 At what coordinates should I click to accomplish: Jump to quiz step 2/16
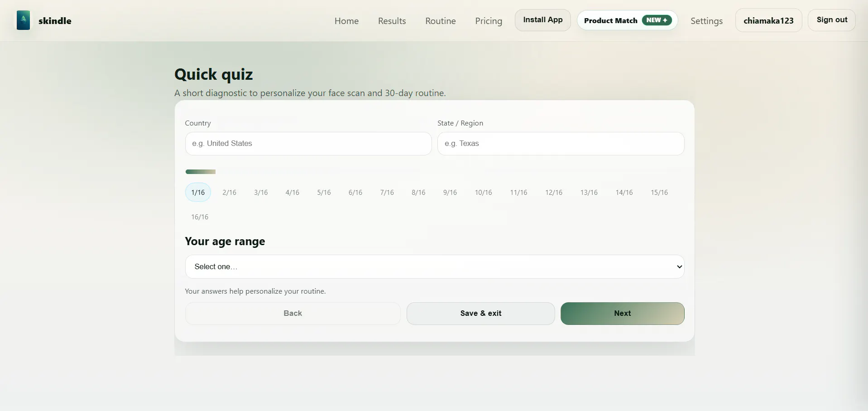coord(230,193)
